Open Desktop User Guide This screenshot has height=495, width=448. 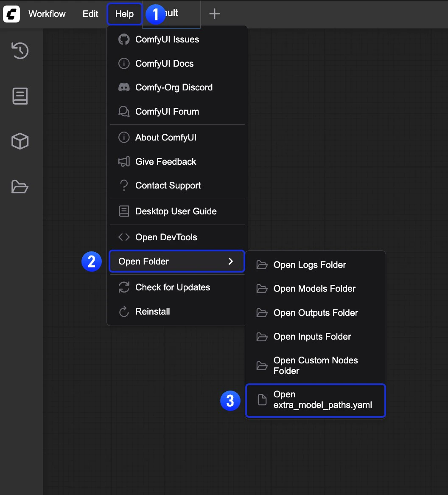(176, 211)
